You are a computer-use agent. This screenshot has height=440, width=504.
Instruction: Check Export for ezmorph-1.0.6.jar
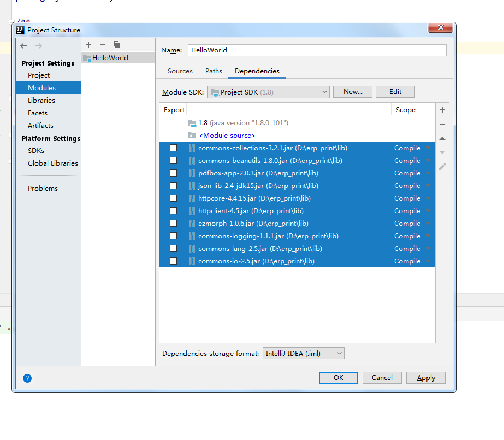tap(173, 223)
